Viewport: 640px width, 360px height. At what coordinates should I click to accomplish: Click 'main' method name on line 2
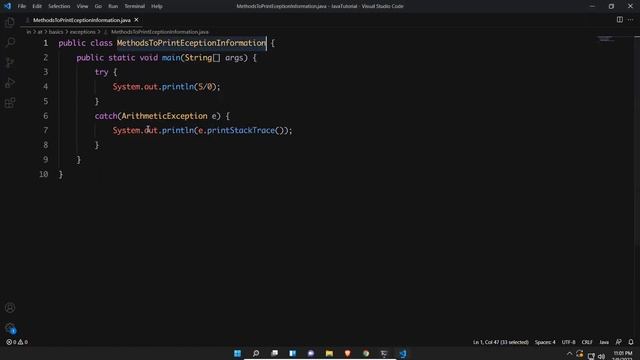pyautogui.click(x=171, y=58)
